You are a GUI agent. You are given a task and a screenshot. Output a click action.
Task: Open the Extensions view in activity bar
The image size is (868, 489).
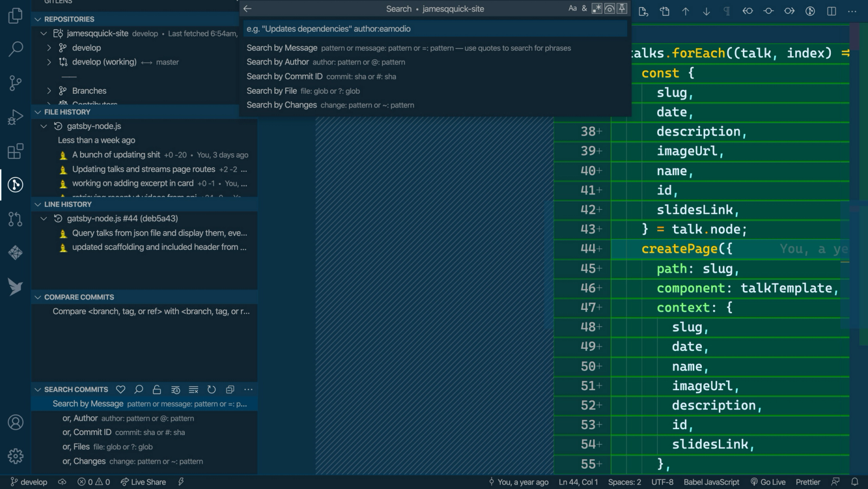[15, 151]
